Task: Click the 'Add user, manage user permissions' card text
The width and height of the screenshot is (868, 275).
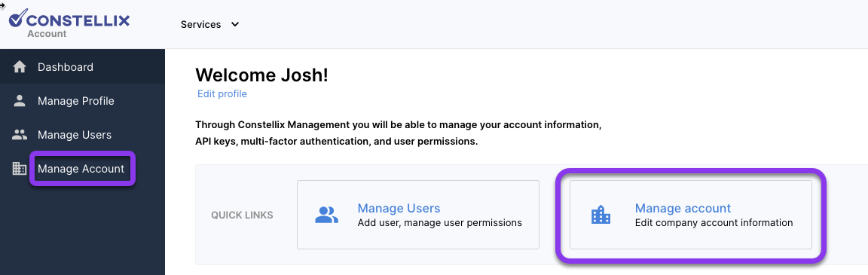Action: [x=439, y=223]
